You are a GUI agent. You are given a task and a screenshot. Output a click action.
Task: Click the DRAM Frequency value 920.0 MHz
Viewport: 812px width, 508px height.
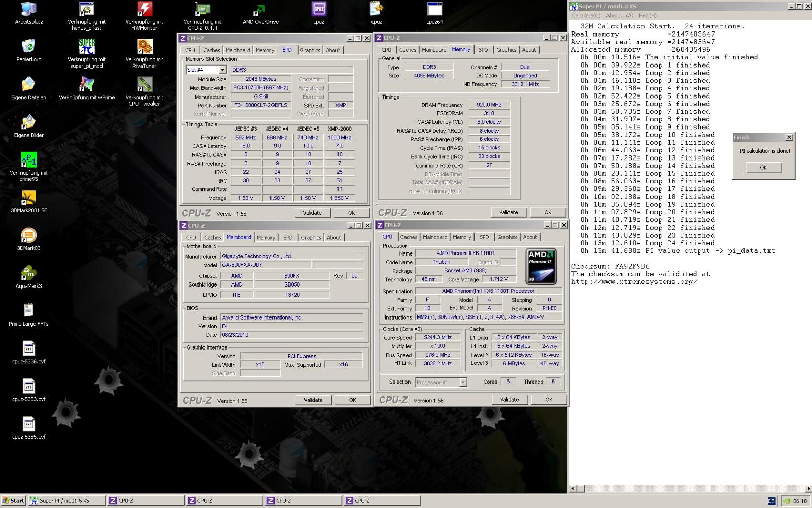[489, 105]
